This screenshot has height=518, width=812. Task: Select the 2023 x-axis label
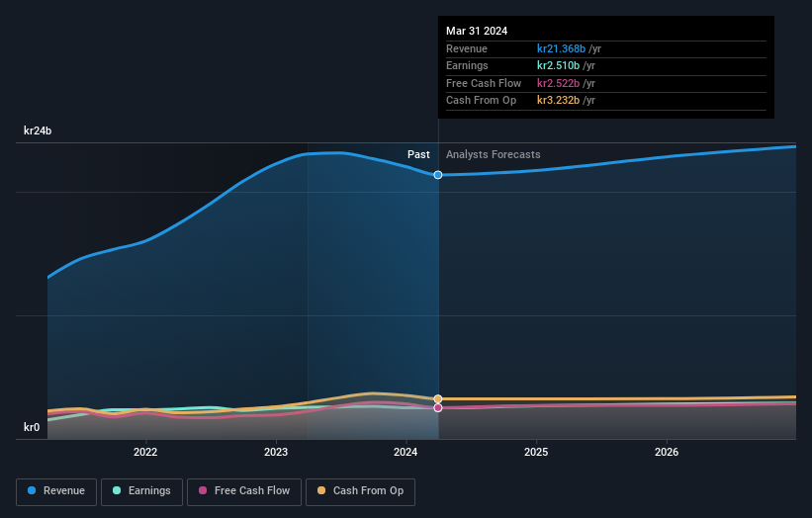click(x=276, y=453)
